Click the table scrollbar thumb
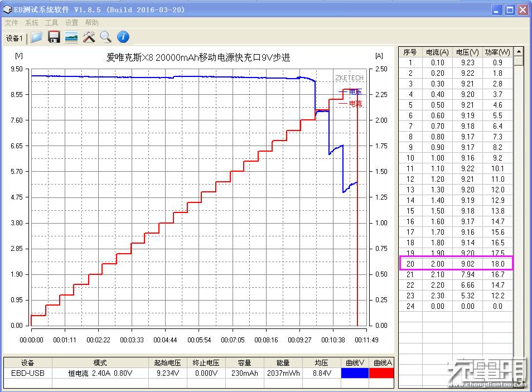532x392 pixels. pos(519,61)
